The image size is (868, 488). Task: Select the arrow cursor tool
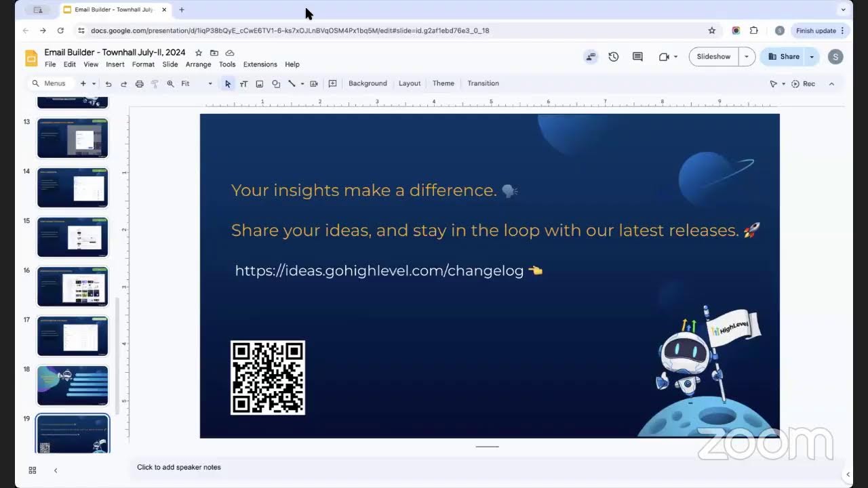click(x=228, y=84)
